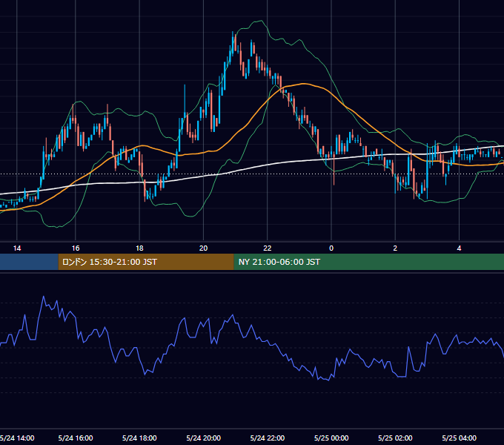Click the ロンドン 15:30-21:00 JST session band
The width and height of the screenshot is (504, 445).
click(146, 262)
